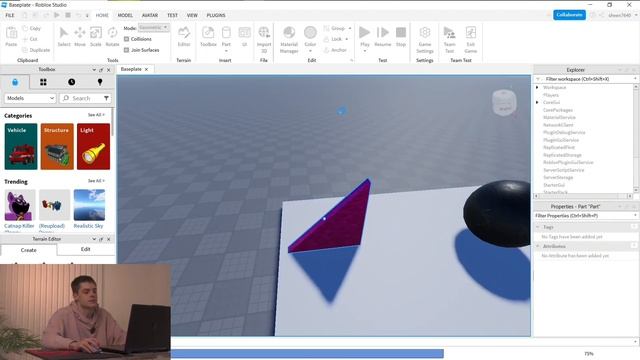This screenshot has width=640, height=360.
Task: Switch to the VIEW ribbon tab
Action: pos(192,15)
